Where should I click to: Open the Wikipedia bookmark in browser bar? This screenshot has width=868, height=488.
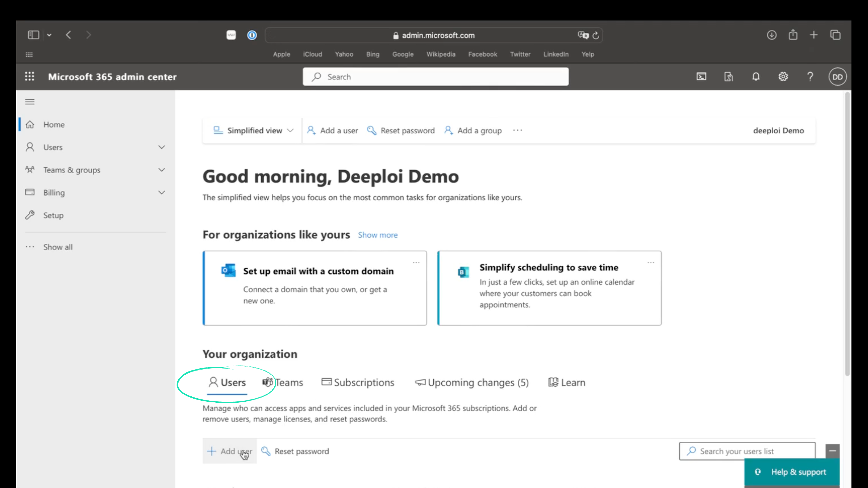click(441, 54)
